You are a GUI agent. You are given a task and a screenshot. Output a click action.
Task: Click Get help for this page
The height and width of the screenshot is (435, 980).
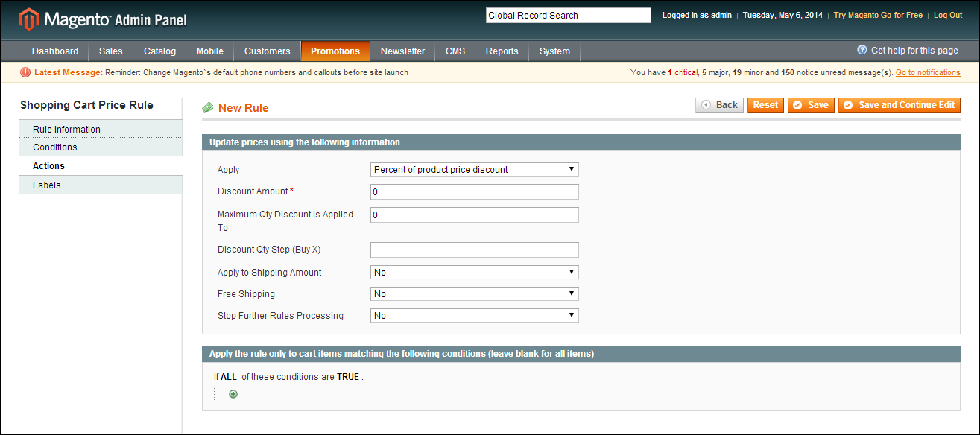[914, 51]
